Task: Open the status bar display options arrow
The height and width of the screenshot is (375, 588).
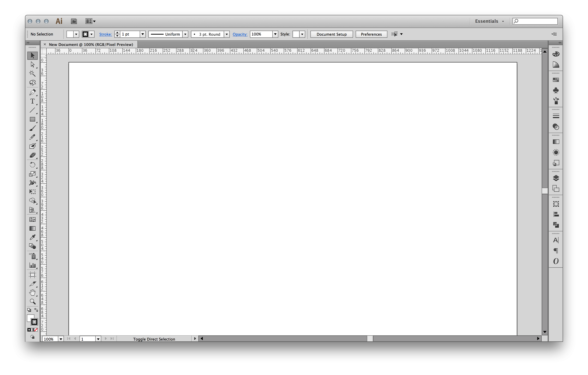Action: coord(195,339)
